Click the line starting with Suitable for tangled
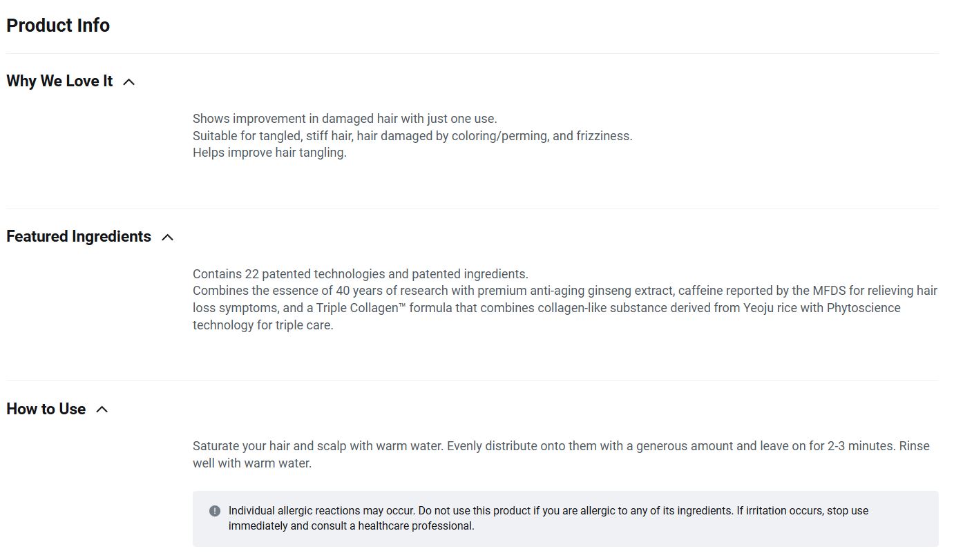This screenshot has height=560, width=954. pos(412,136)
